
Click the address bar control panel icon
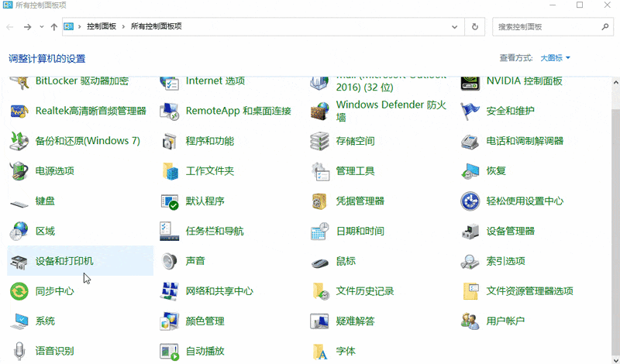[69, 26]
